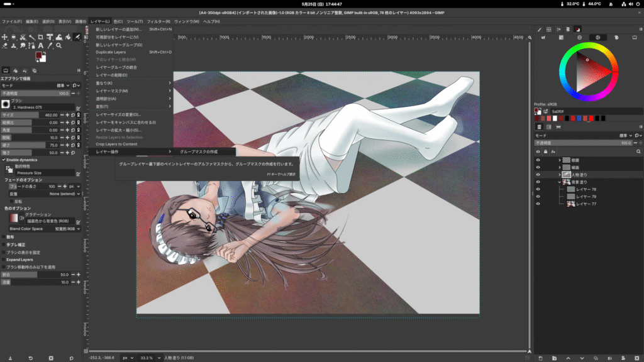This screenshot has height=362, width=644.
Task: Enable the 散布 checkbox
Action: coord(4,237)
